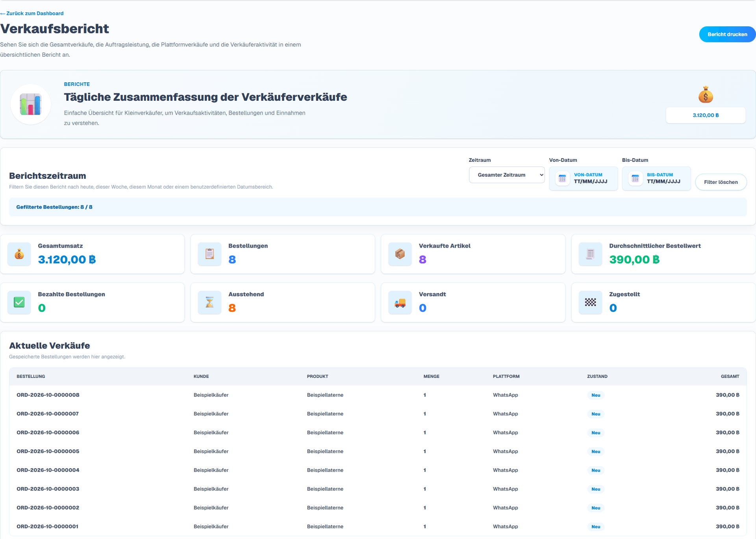Click the 3.120,00 ฿ badge in header banner
The width and height of the screenshot is (756, 539).
pyautogui.click(x=706, y=115)
